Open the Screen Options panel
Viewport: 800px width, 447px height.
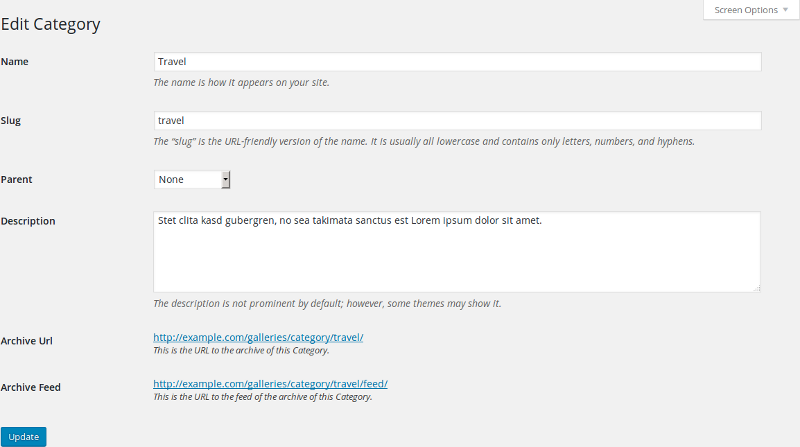point(751,10)
